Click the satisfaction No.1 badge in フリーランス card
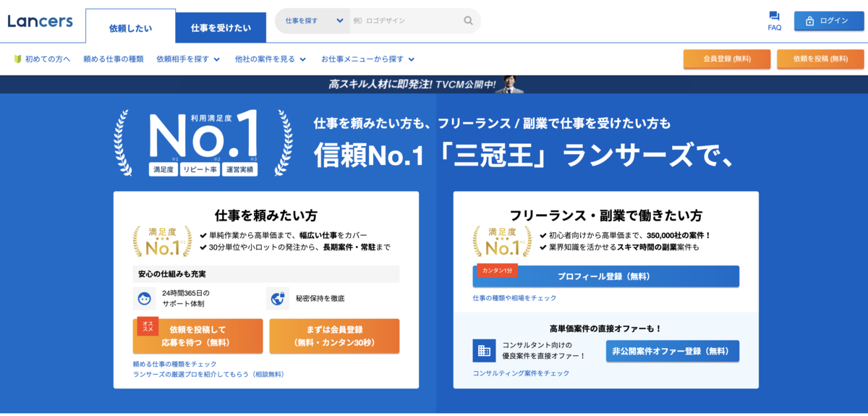 coord(501,242)
